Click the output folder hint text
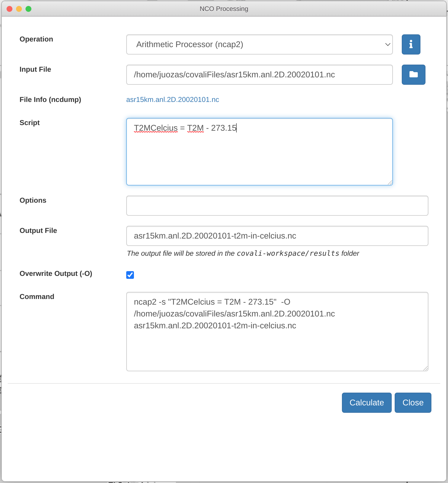The height and width of the screenshot is (483, 448). tap(243, 253)
